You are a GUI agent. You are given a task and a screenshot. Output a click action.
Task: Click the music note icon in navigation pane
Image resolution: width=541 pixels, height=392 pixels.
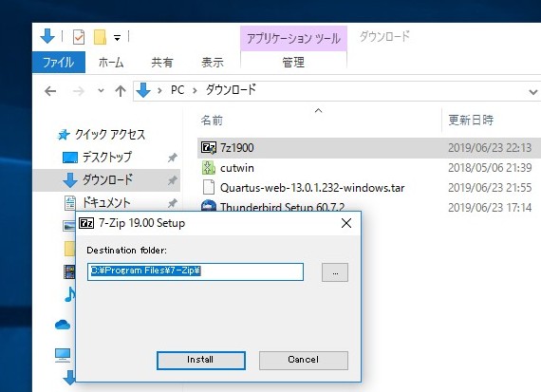click(x=70, y=294)
